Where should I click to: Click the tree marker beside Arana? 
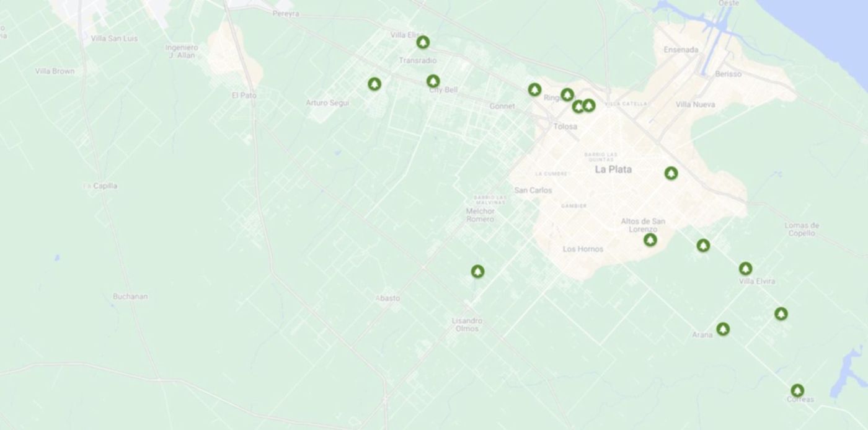point(723,329)
